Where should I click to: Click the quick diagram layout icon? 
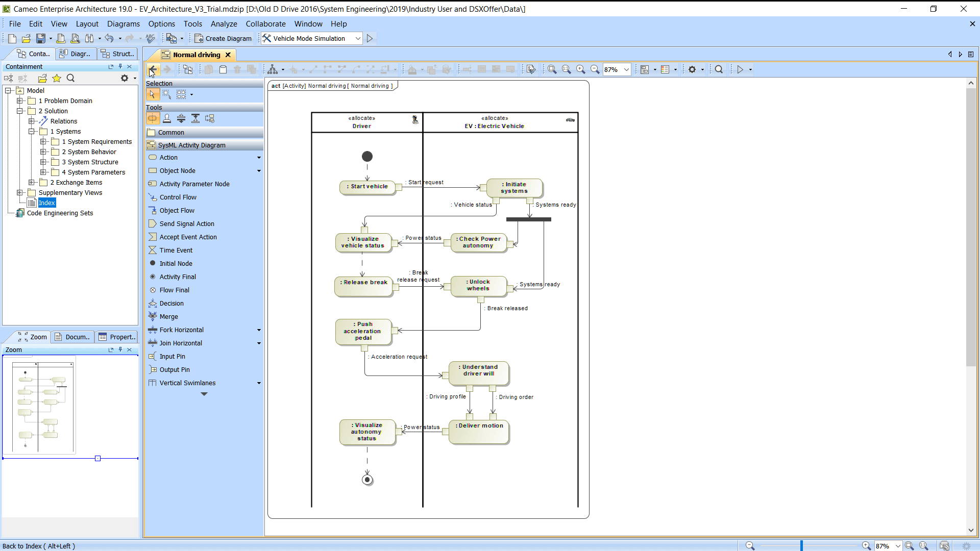coord(273,69)
